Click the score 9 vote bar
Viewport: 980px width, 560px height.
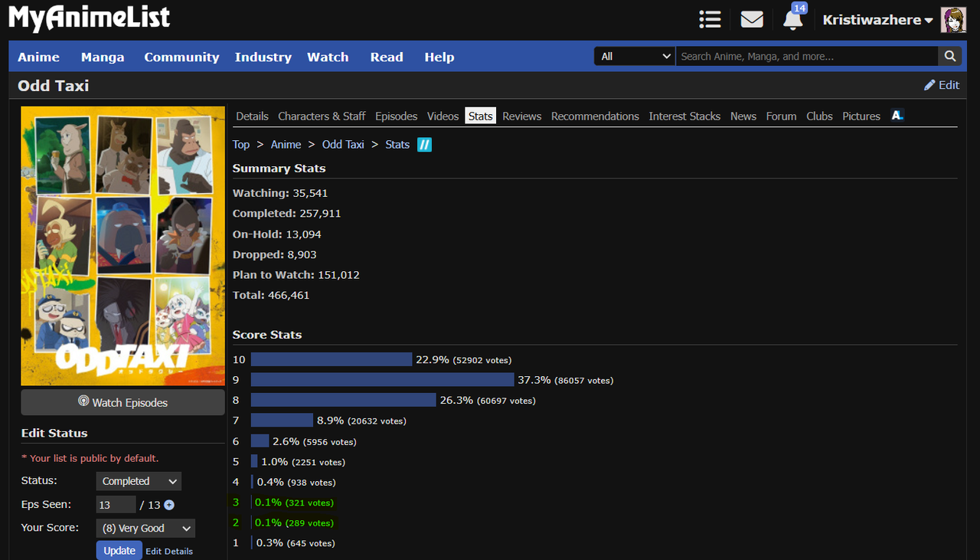383,379
